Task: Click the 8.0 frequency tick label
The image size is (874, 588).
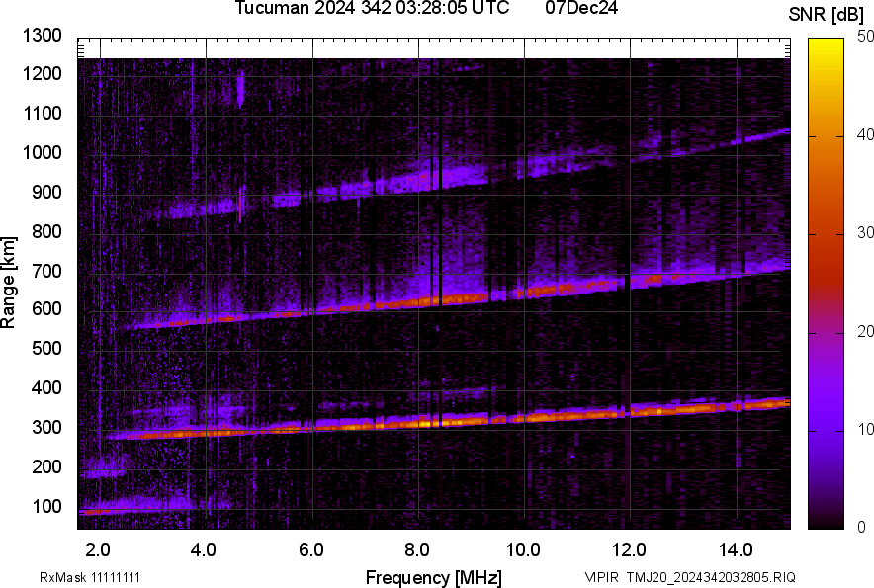Action: pyautogui.click(x=417, y=550)
